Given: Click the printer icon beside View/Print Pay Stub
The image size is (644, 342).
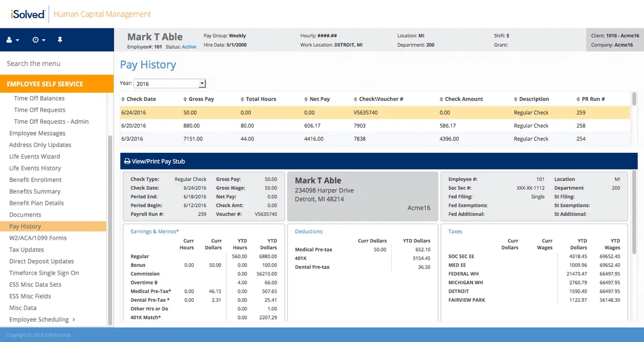Looking at the screenshot, I should (127, 161).
